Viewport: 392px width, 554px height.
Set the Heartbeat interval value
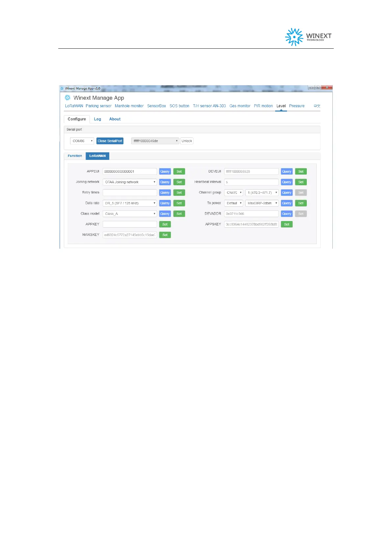click(x=301, y=182)
